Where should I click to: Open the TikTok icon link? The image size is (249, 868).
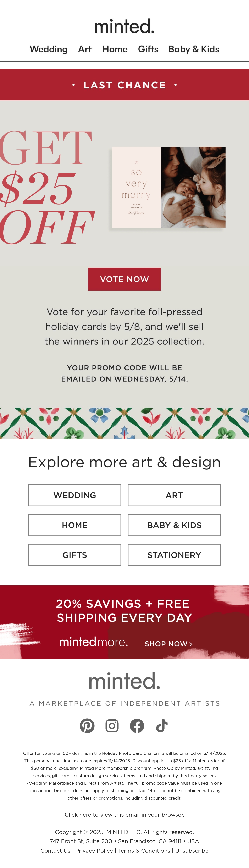point(162,725)
